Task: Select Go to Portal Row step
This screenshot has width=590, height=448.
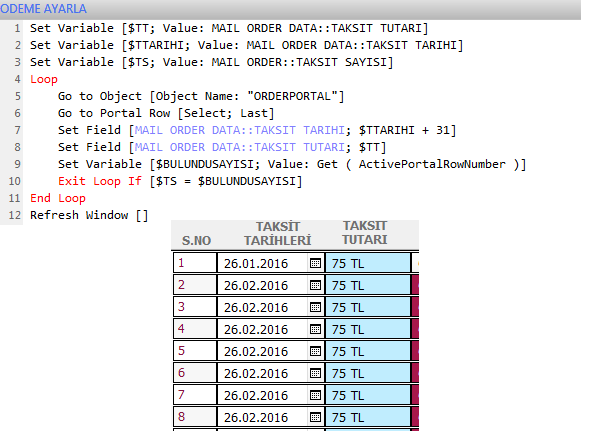Action: point(166,113)
